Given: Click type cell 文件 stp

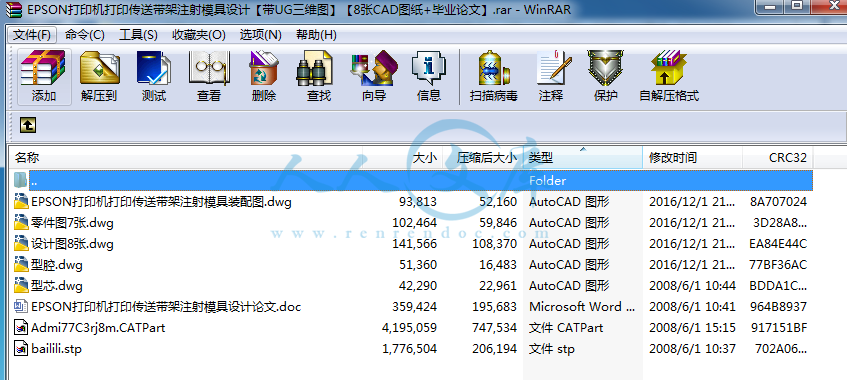Looking at the screenshot, I should tap(552, 349).
